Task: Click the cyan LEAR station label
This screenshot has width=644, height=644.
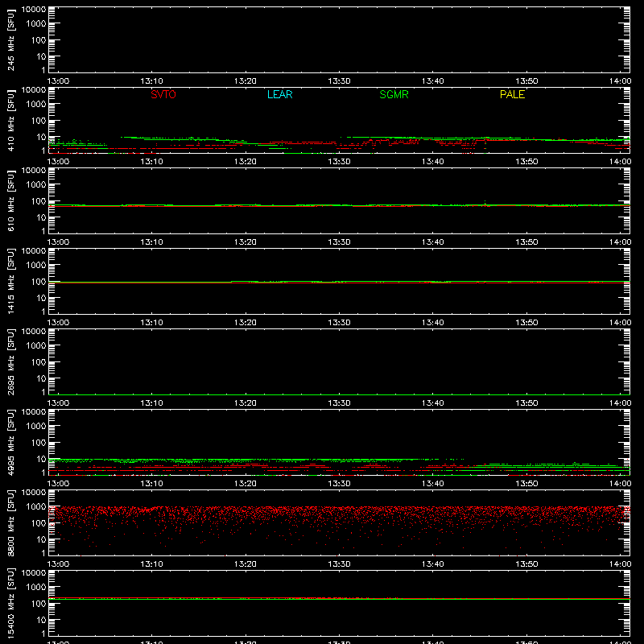Action: tap(279, 94)
